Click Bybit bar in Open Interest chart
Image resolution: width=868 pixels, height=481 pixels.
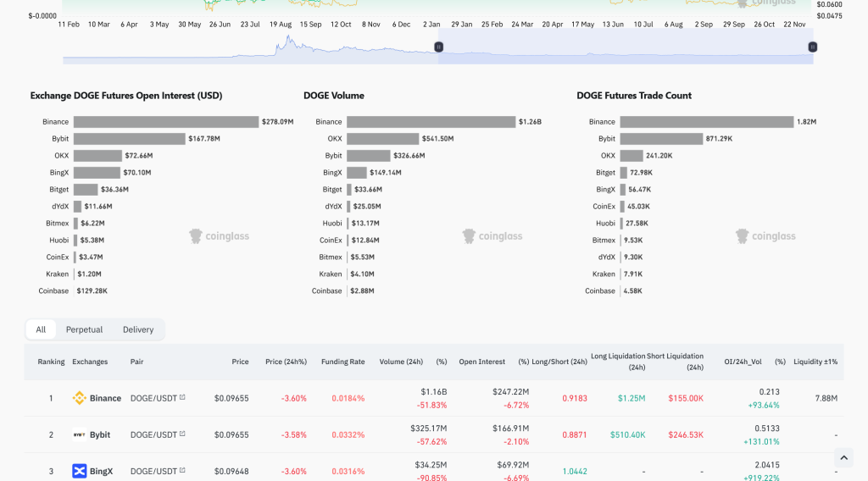point(130,139)
